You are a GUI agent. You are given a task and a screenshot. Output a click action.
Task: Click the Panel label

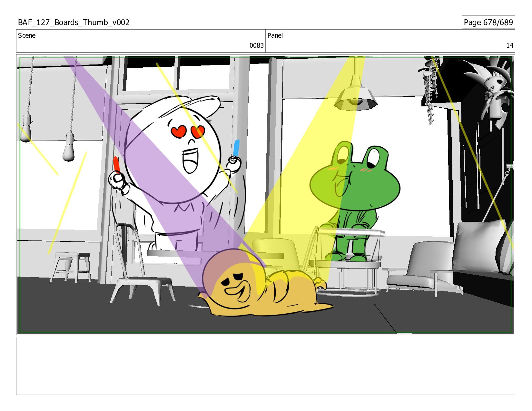point(275,35)
